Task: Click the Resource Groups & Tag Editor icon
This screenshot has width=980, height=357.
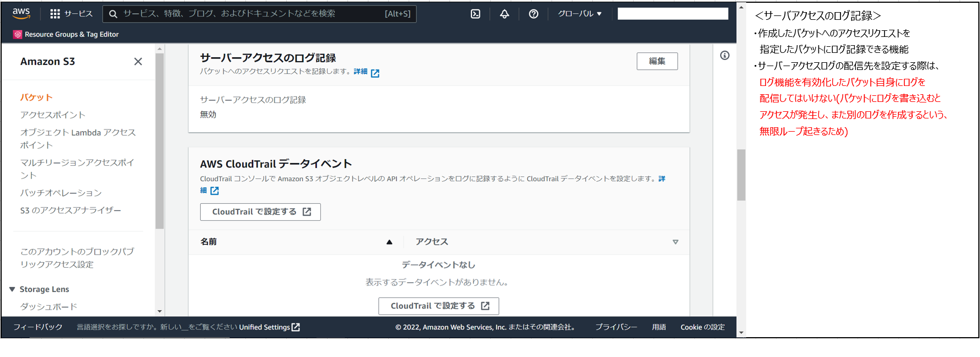Action: (18, 34)
